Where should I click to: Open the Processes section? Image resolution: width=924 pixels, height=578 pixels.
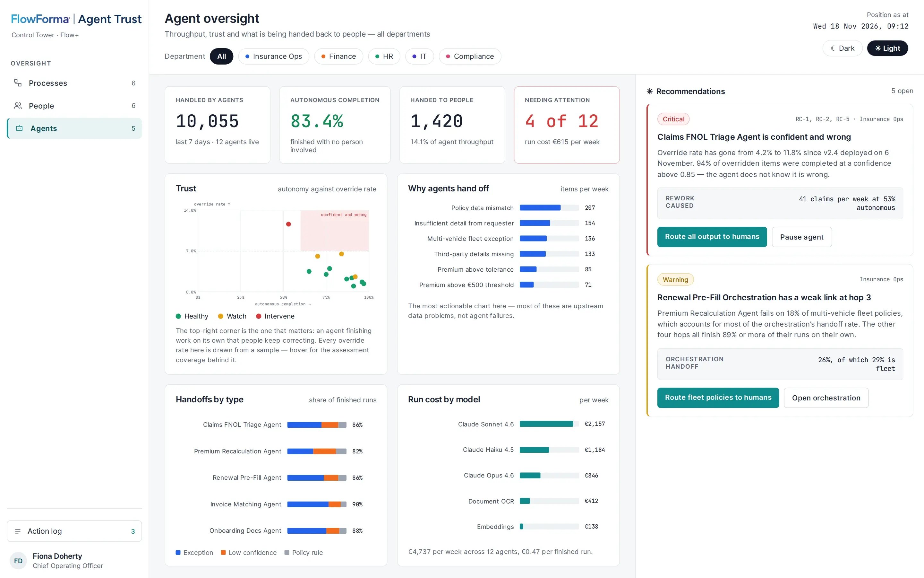(x=74, y=83)
